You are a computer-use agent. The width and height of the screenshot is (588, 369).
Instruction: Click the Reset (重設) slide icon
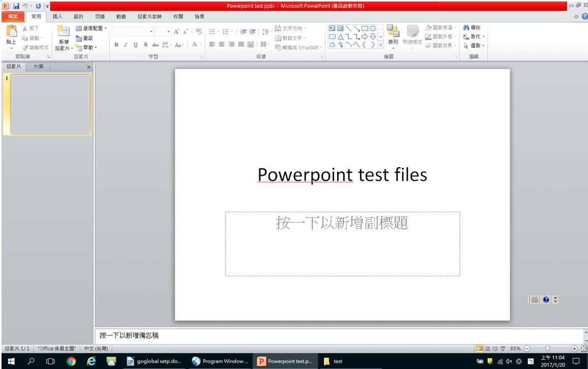point(84,38)
